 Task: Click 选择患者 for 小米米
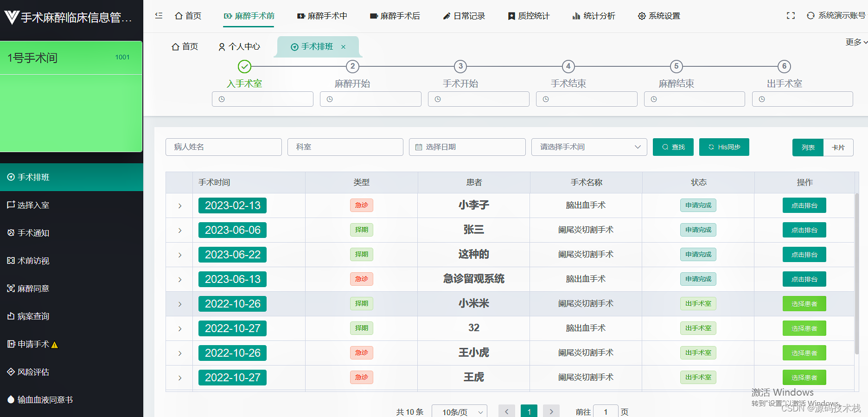[804, 304]
